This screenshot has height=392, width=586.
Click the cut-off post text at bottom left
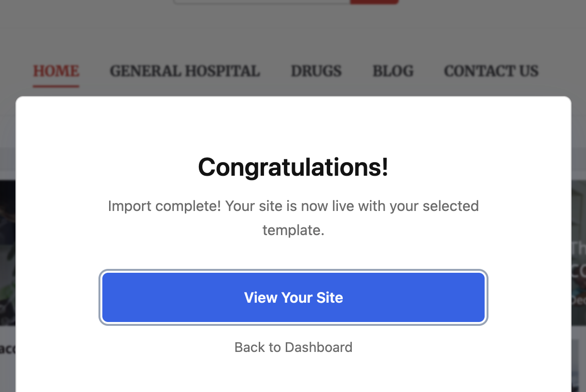pos(8,349)
